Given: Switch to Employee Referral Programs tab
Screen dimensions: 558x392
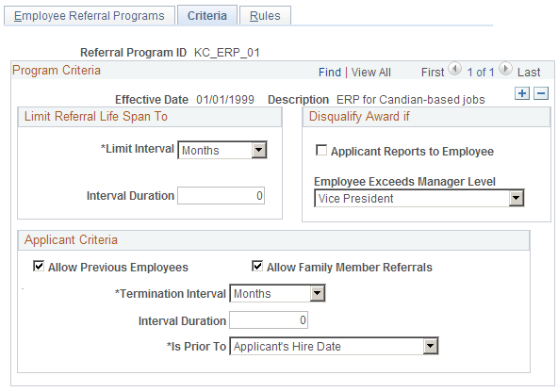Looking at the screenshot, I should coord(90,16).
